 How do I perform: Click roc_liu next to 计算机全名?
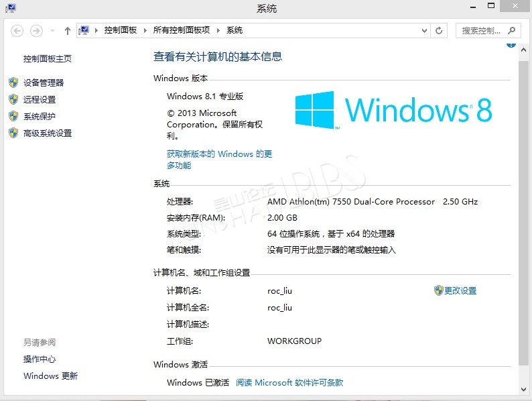279,308
